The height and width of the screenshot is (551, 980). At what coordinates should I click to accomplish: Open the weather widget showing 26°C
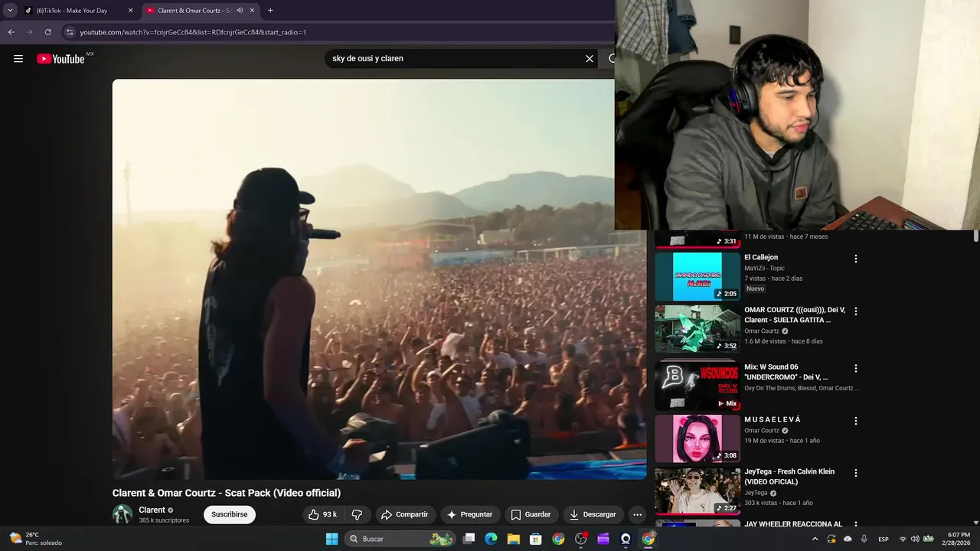36,539
